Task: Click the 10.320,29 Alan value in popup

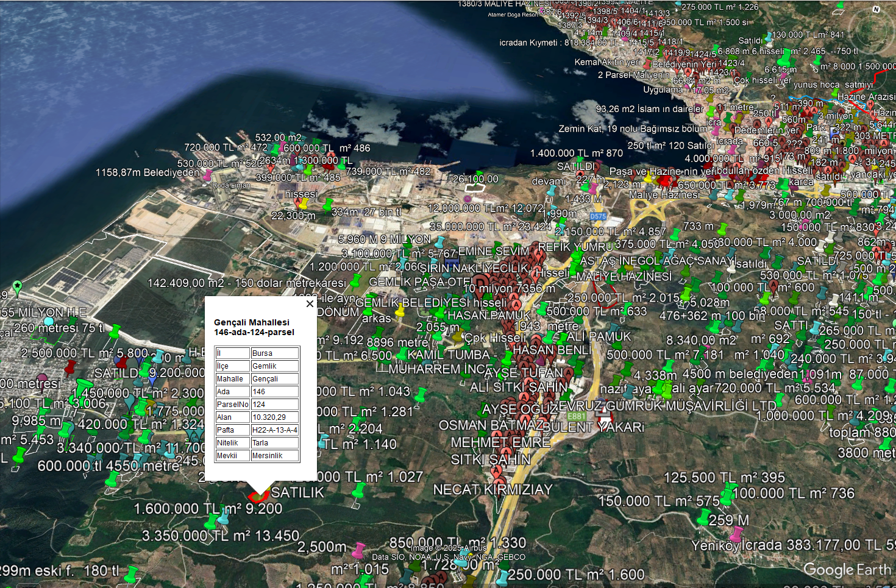Action: tap(274, 417)
